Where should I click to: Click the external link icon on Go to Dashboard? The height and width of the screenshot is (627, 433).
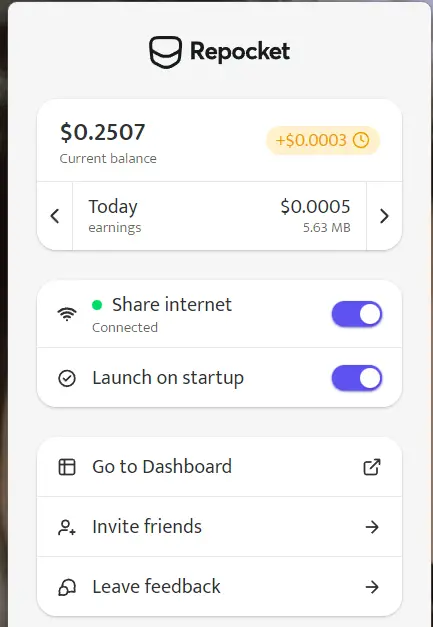tap(372, 467)
